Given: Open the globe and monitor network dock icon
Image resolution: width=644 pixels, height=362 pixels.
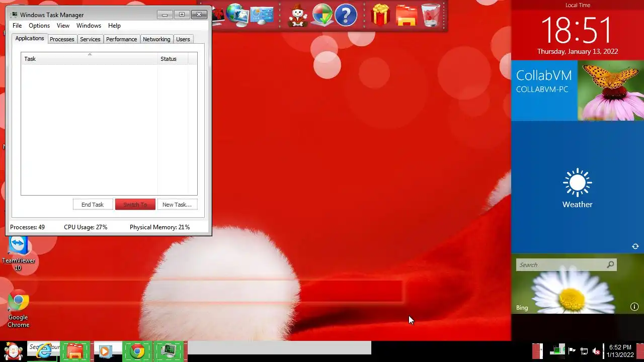Looking at the screenshot, I should pyautogui.click(x=236, y=15).
